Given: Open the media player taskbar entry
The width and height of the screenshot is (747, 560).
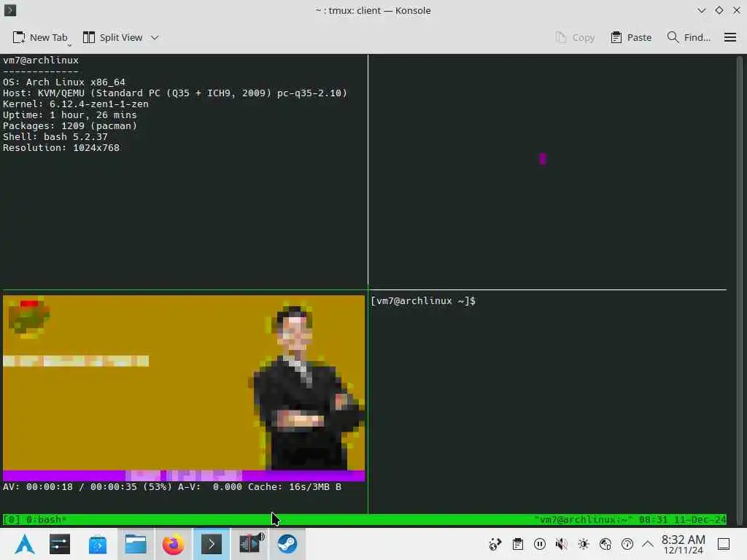Looking at the screenshot, I should 250,544.
